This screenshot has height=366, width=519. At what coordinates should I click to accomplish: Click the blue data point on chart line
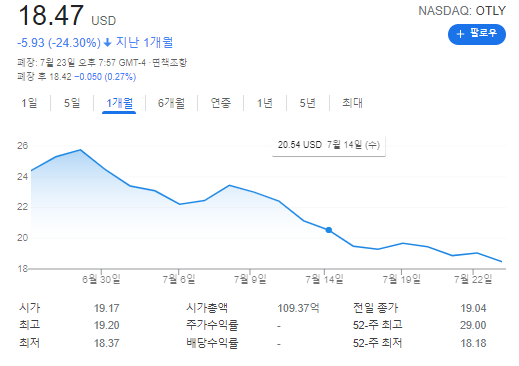(329, 230)
